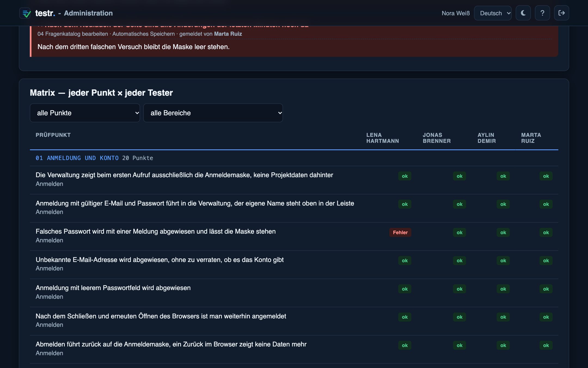Viewport: 588px width, 368px height.
Task: Click the '01 Anmeldung und Konto' section row
Action: 294,158
